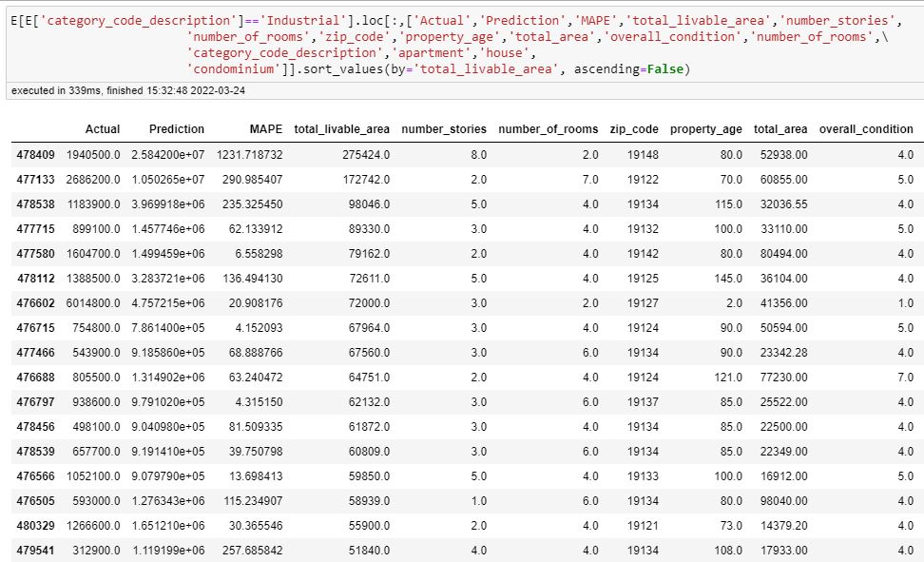Click property age 121.0

coord(728,378)
